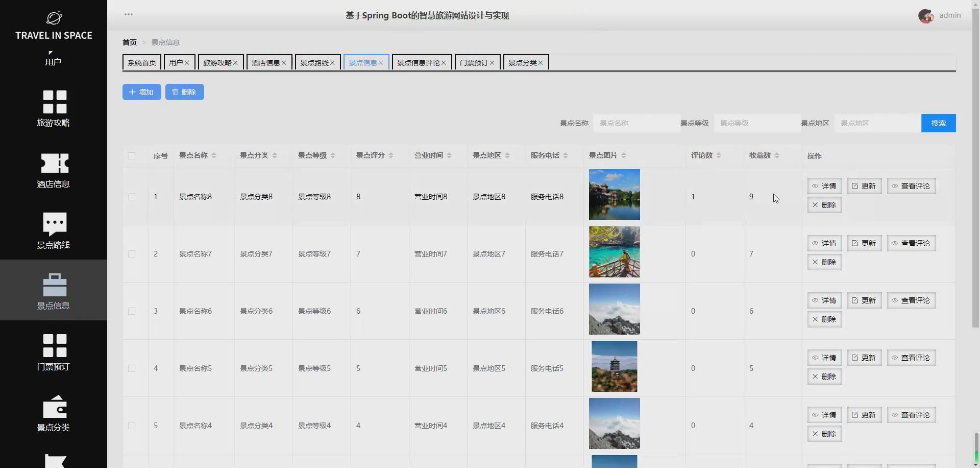Check the row checkbox for 景点名称5
This screenshot has width=980, height=468.
coord(132,368)
